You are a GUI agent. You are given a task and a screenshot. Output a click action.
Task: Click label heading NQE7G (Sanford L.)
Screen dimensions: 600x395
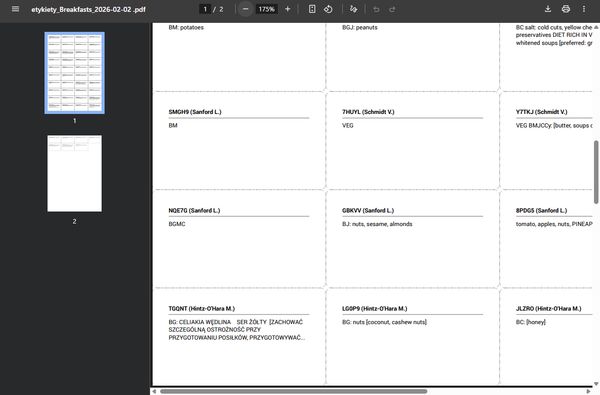(194, 210)
